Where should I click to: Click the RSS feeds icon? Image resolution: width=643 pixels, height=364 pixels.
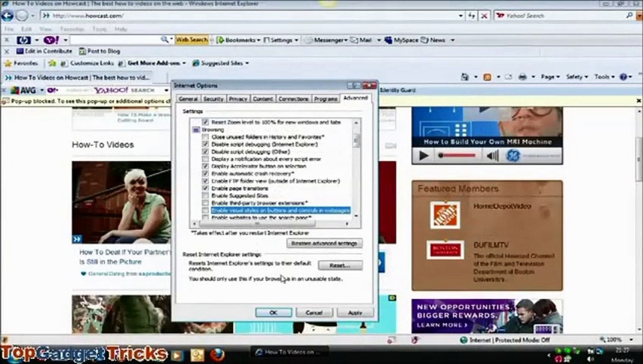pyautogui.click(x=487, y=77)
